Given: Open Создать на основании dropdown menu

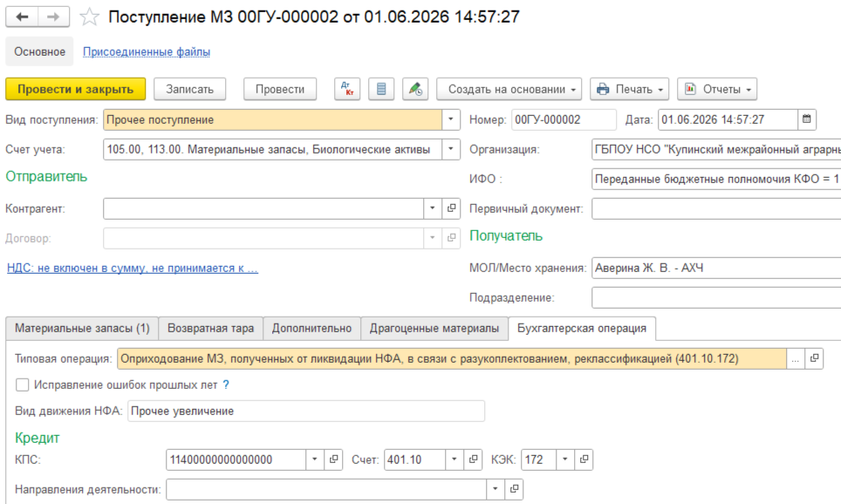Looking at the screenshot, I should tap(509, 89).
